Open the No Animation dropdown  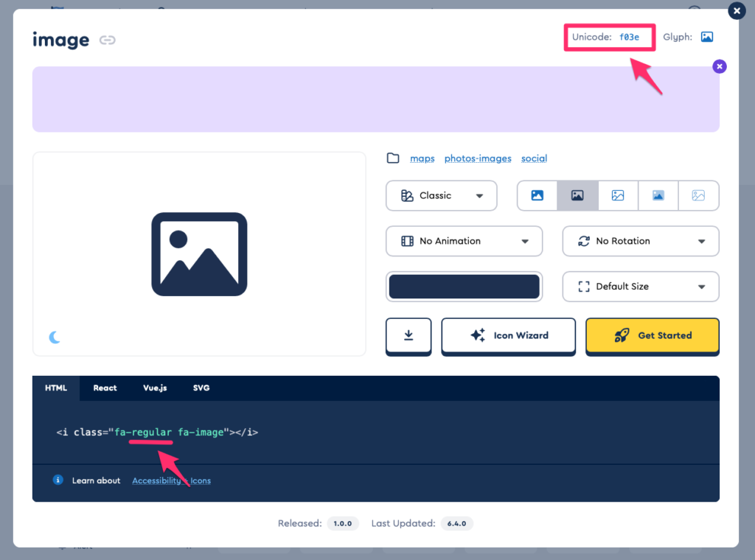465,241
